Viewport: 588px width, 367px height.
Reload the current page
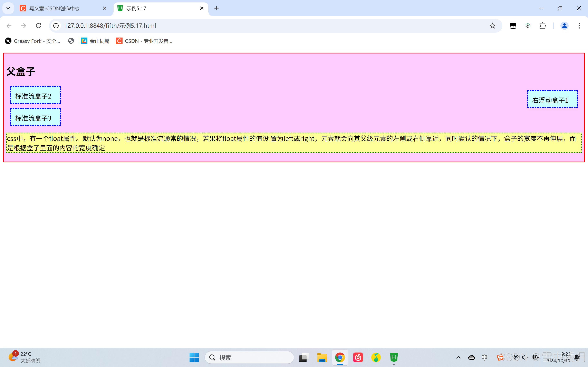(x=38, y=26)
